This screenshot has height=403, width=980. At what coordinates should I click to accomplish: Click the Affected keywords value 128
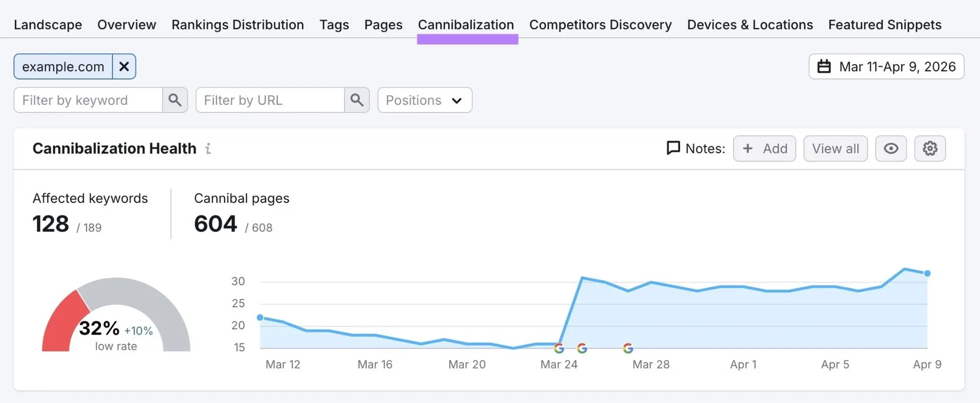pos(51,224)
